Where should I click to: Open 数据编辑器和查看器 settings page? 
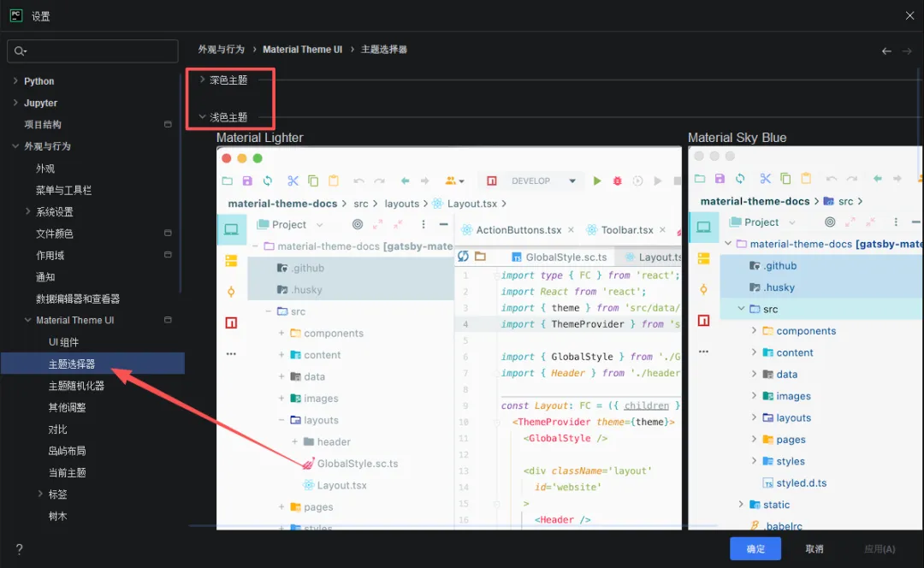(78, 299)
